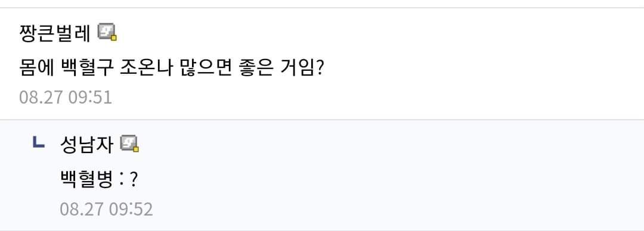The image size is (644, 231).
Task: Select the reply text 백혈병 : ?
Action: 98,180
